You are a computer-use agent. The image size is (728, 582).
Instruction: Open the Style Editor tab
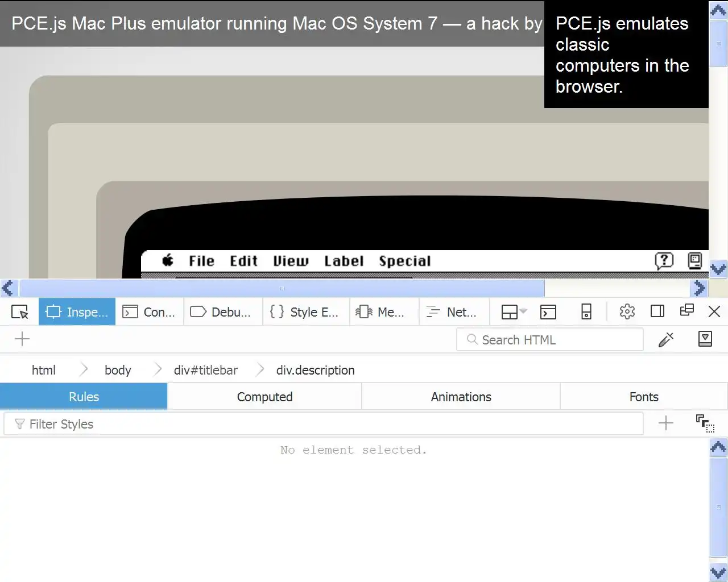[x=306, y=311]
